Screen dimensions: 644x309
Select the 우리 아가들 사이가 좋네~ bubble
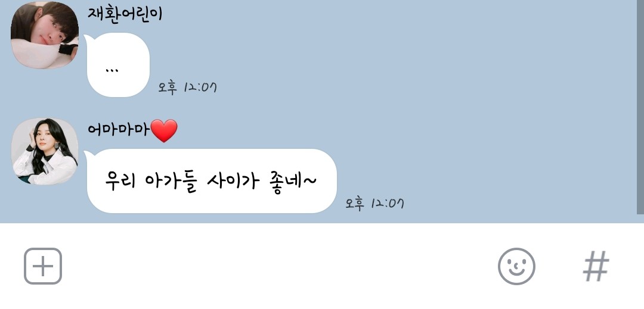[x=211, y=181]
